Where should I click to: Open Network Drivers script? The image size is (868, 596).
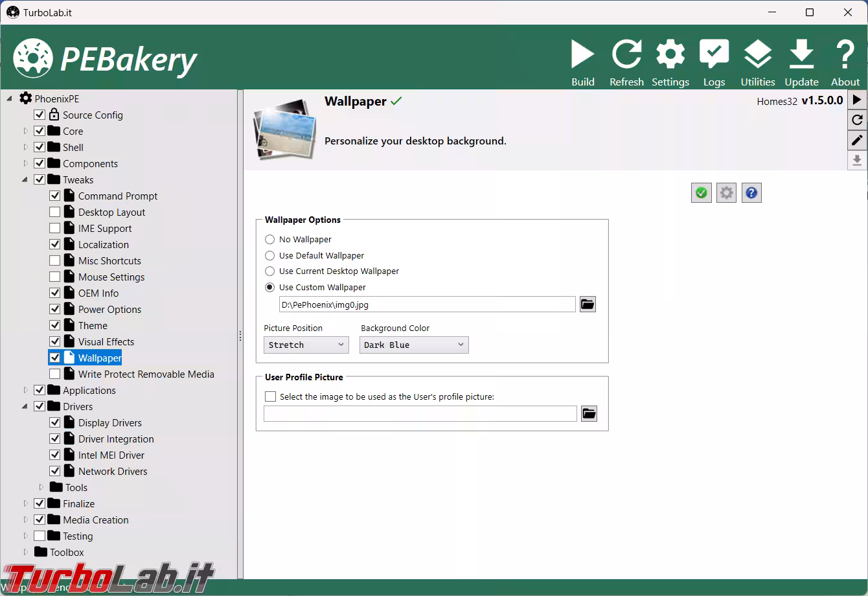click(113, 472)
